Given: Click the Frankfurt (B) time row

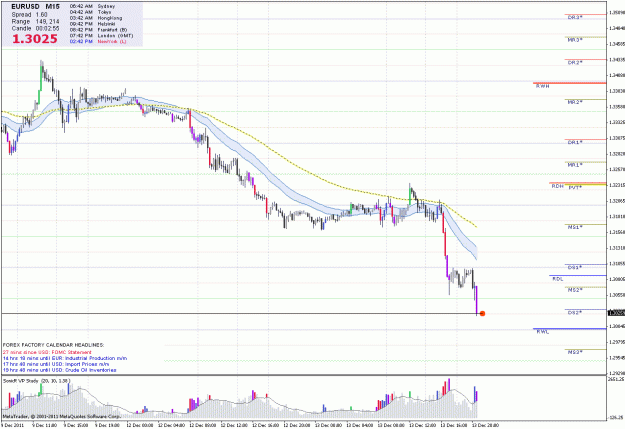Looking at the screenshot, I should click(x=98, y=30).
